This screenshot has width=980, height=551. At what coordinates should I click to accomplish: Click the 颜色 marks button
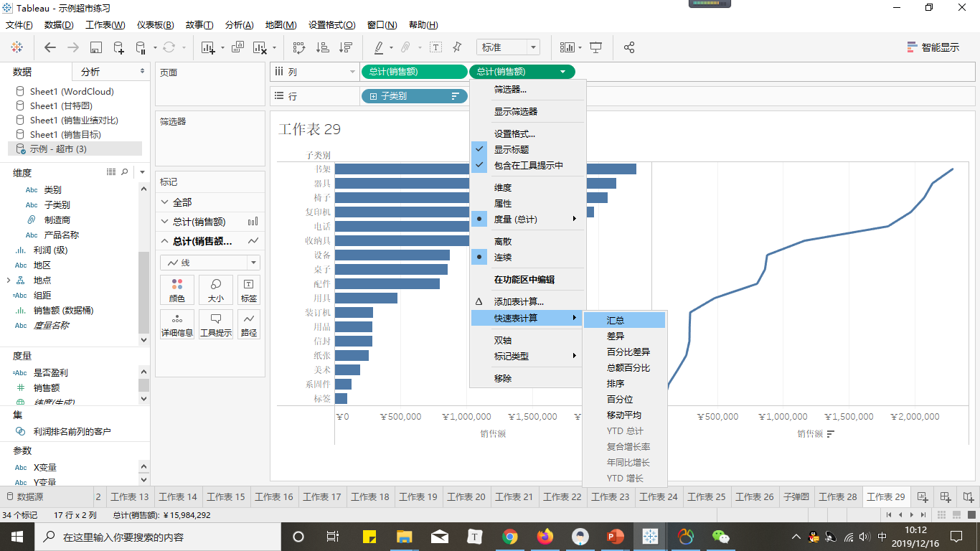pos(177,290)
